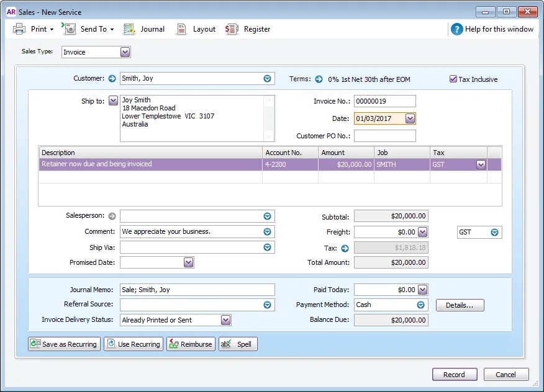Open the Salesperson selection dropdown
544x392 pixels.
[x=267, y=216]
